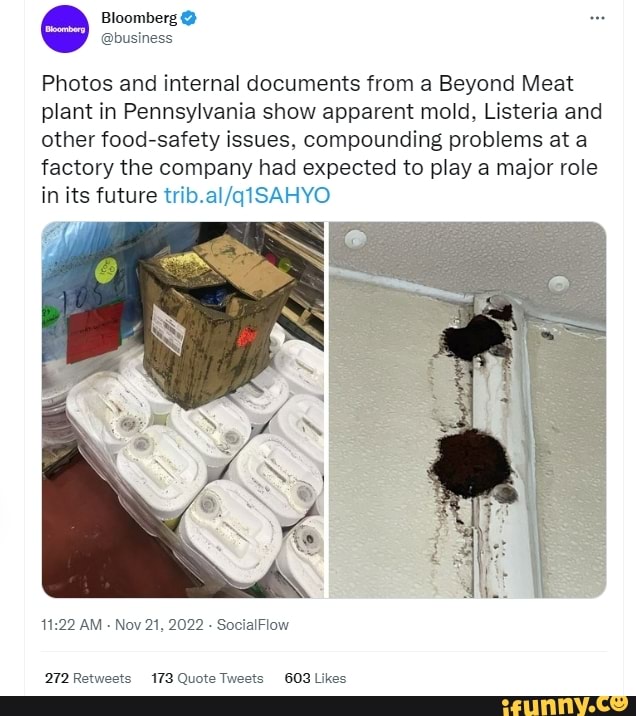
Task: View the 603 Likes list
Action: 315,677
